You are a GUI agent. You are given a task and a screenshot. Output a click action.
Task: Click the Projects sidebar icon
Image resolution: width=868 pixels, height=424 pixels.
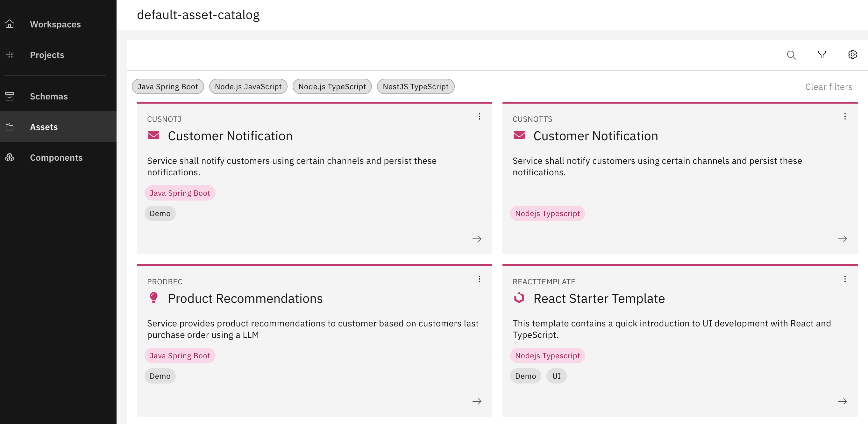tap(10, 55)
